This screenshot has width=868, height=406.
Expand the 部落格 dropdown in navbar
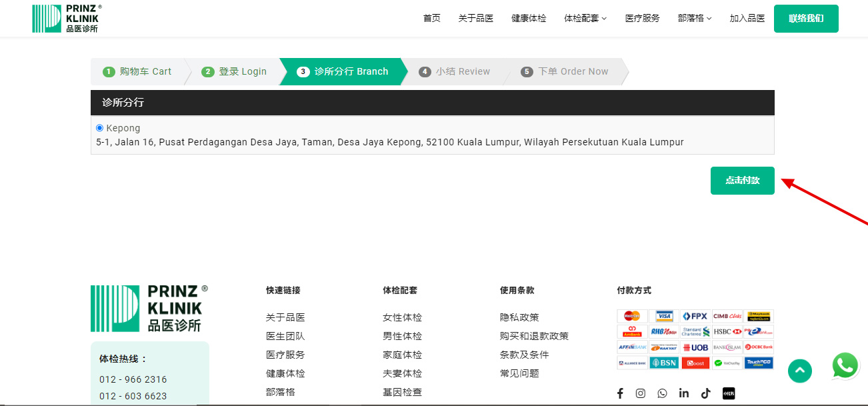click(x=694, y=19)
